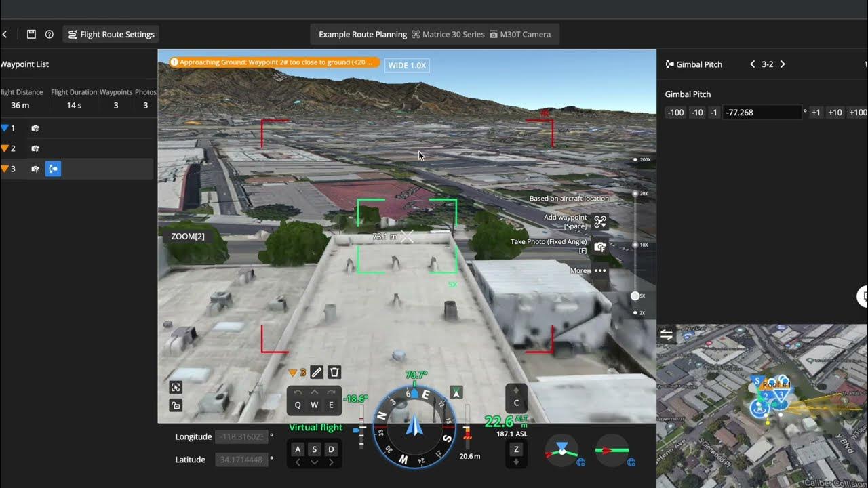Image resolution: width=868 pixels, height=488 pixels.
Task: Click the focus/recenter frame icon in the view
Action: [176, 387]
